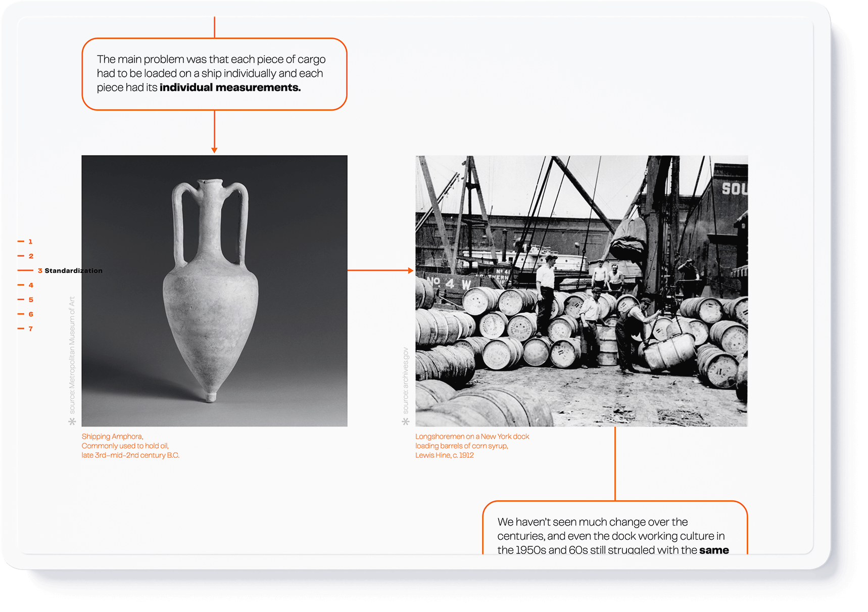Open the longshoremen dock photograph
Viewport: 868px width, 612px height.
coord(581,291)
